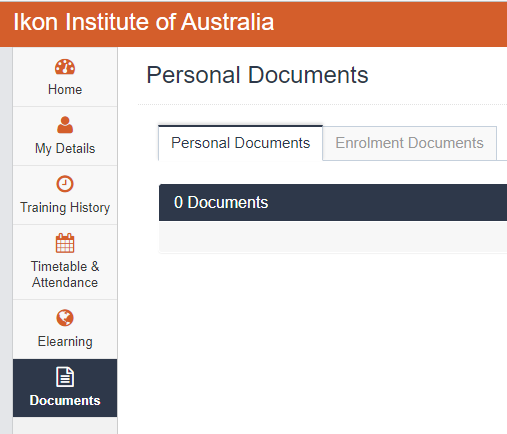Viewport: 507px width, 434px height.
Task: Click the Home dashboard gauge icon
Action: (x=65, y=67)
